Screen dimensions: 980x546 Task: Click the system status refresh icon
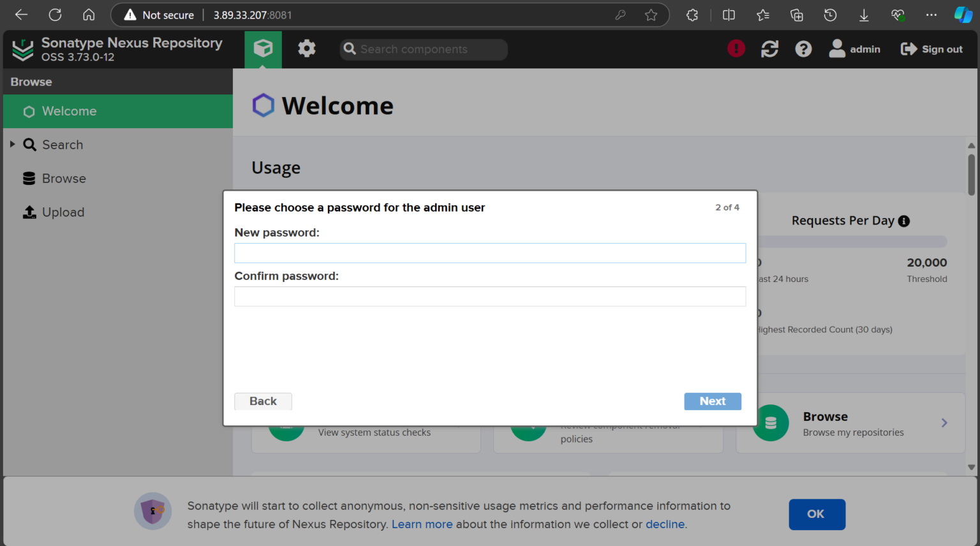pyautogui.click(x=769, y=48)
